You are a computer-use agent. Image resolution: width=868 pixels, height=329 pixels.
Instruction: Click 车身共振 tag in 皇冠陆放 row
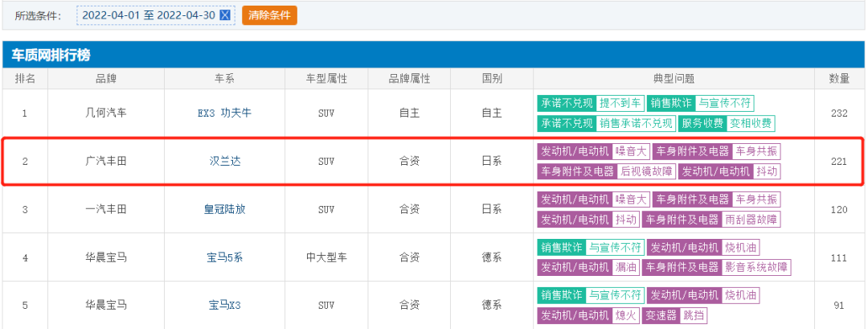tap(756, 199)
